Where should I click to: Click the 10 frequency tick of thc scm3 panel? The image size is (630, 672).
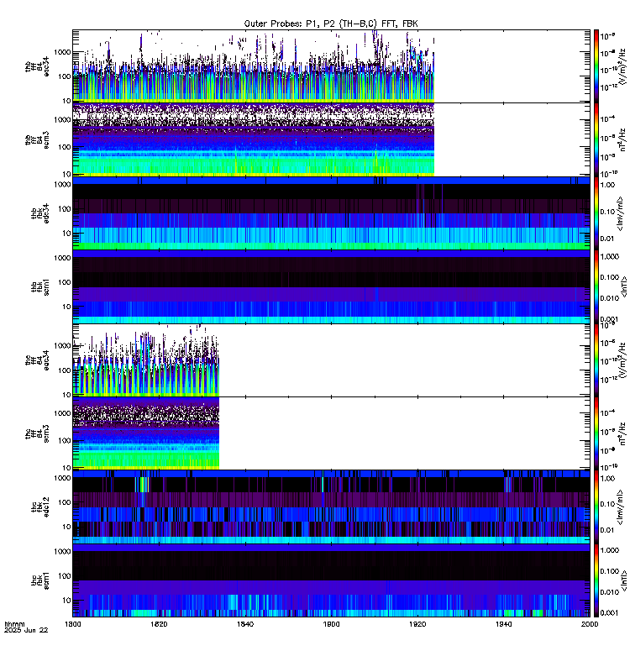point(67,468)
